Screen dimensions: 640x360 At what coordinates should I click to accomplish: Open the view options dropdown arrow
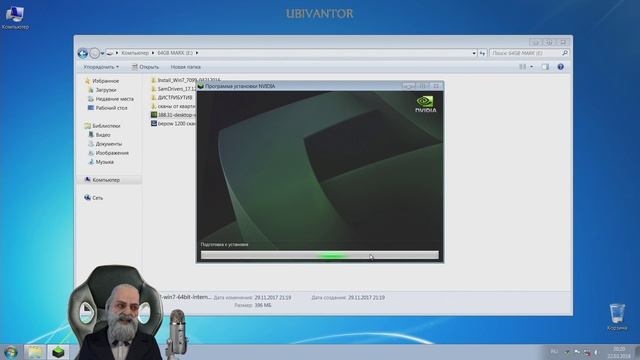[x=531, y=67]
